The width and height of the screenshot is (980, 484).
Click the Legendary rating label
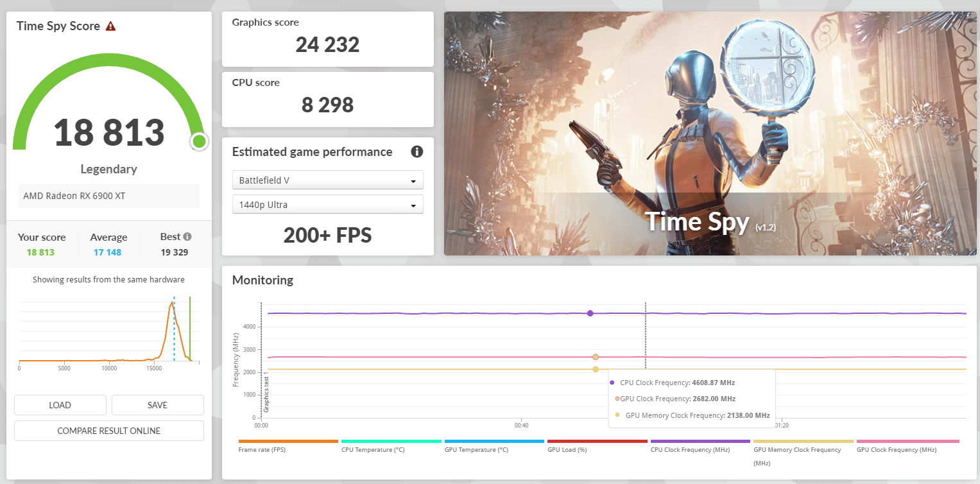point(109,169)
